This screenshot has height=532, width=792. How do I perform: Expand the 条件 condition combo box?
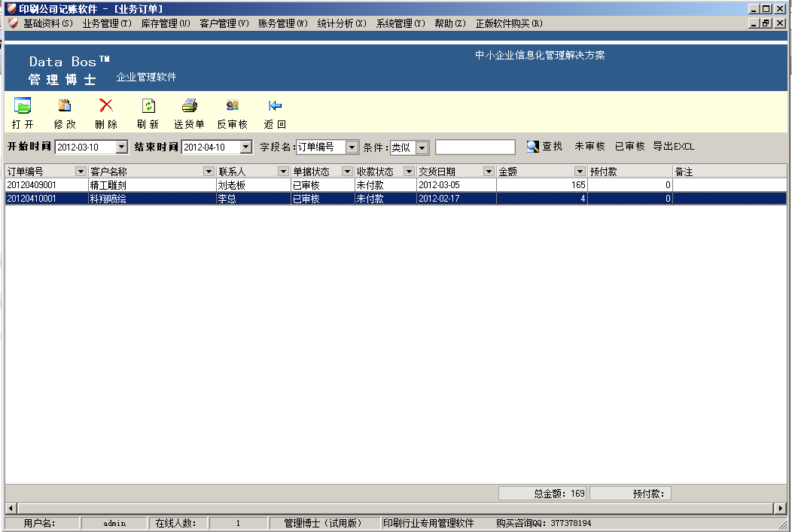[x=422, y=148]
